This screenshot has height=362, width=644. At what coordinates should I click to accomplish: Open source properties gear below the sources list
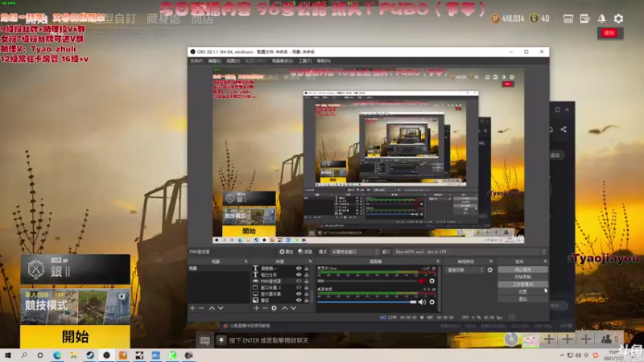click(274, 308)
